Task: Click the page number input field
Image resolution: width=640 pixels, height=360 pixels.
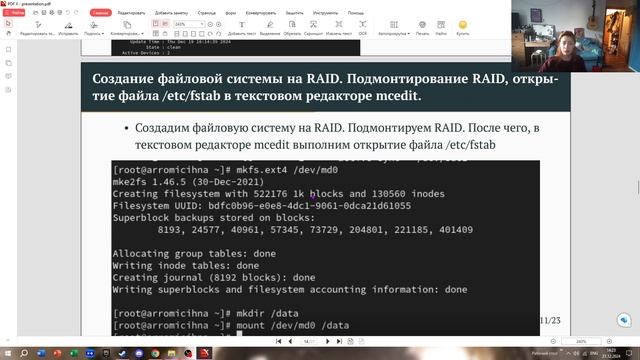Action: click(309, 341)
